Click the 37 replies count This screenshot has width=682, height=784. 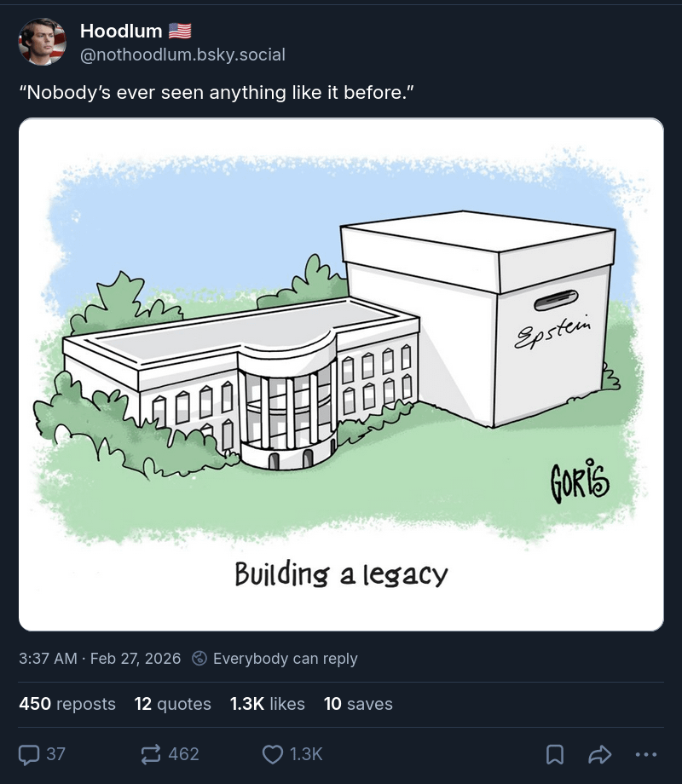(x=55, y=754)
